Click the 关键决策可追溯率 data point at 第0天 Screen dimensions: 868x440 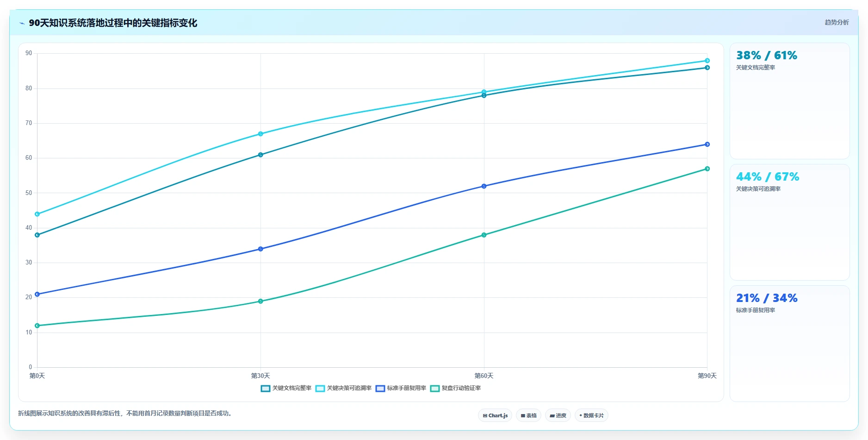(37, 214)
